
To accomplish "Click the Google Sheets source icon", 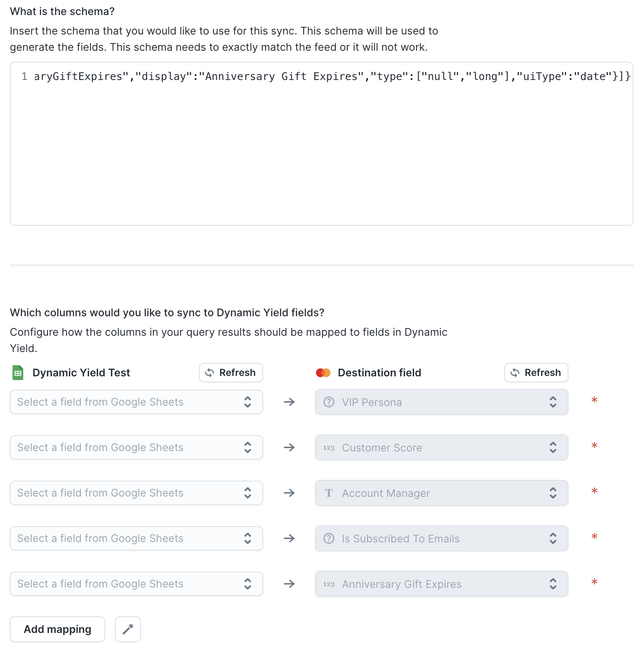I will (18, 373).
